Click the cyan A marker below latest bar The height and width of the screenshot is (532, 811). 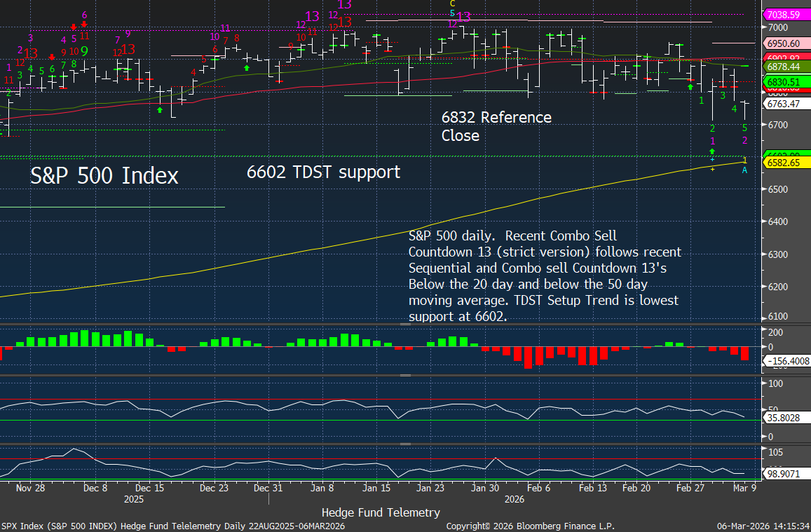click(x=744, y=170)
